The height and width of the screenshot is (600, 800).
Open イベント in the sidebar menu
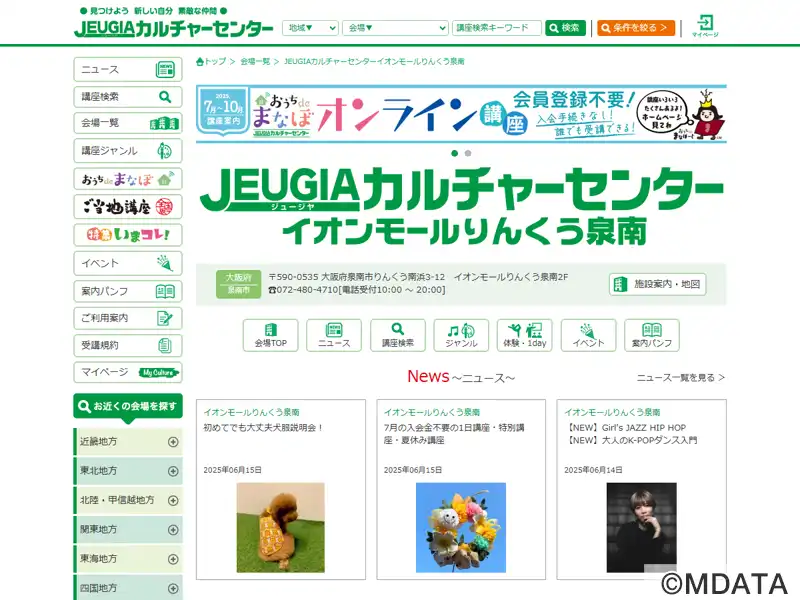[x=128, y=263]
